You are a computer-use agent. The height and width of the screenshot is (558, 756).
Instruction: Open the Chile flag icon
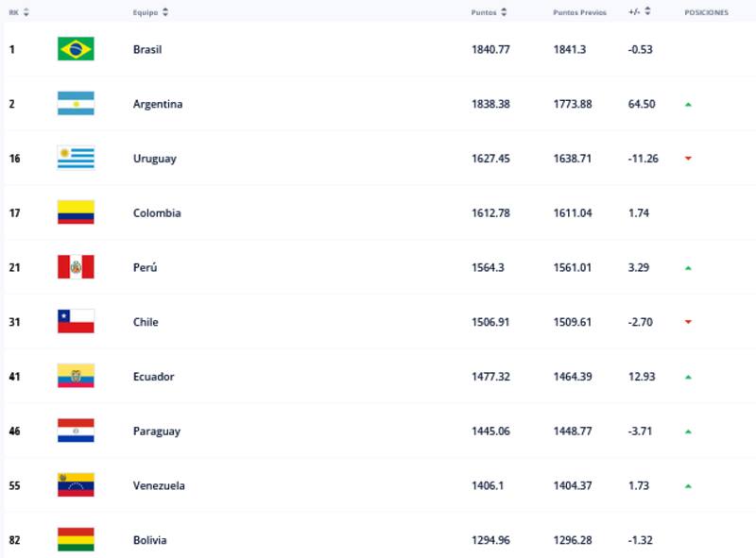[76, 322]
